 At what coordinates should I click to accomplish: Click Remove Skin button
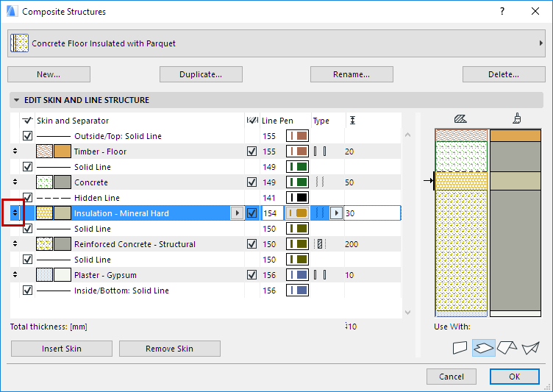pyautogui.click(x=170, y=349)
